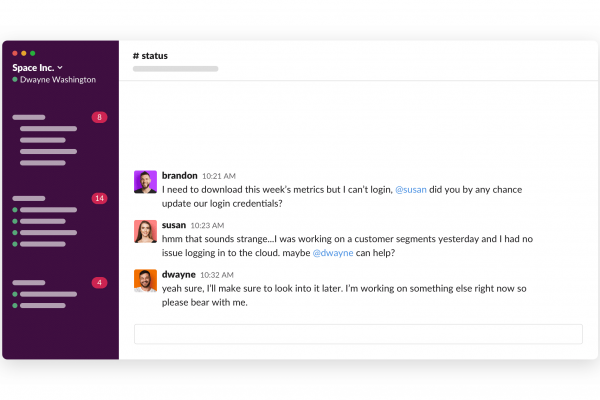Click susan's message about customer segments
The width and height of the screenshot is (600, 400).
[347, 246]
